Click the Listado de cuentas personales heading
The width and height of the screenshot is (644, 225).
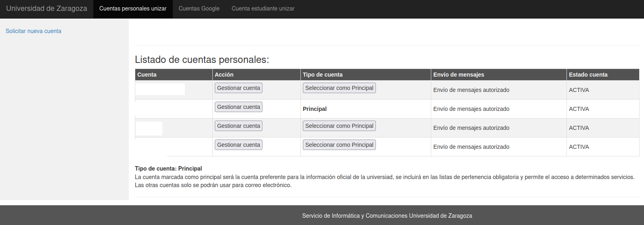click(202, 60)
